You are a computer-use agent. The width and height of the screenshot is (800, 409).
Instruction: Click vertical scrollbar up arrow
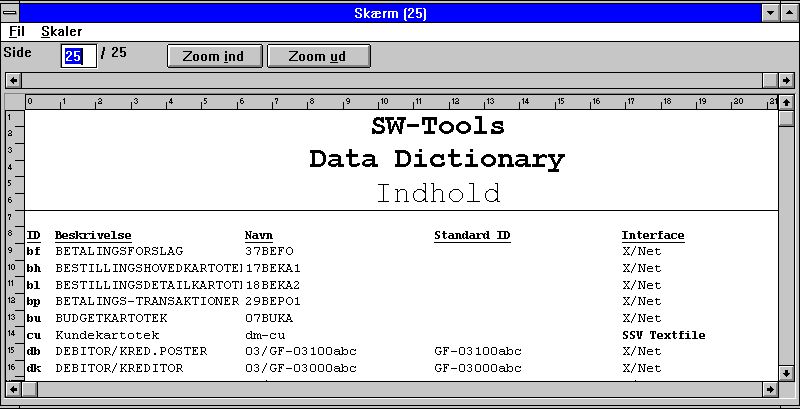point(786,102)
